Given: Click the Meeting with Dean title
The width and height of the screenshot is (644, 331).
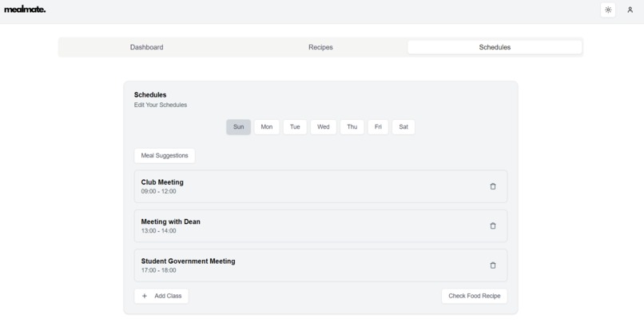Looking at the screenshot, I should click(x=171, y=221).
